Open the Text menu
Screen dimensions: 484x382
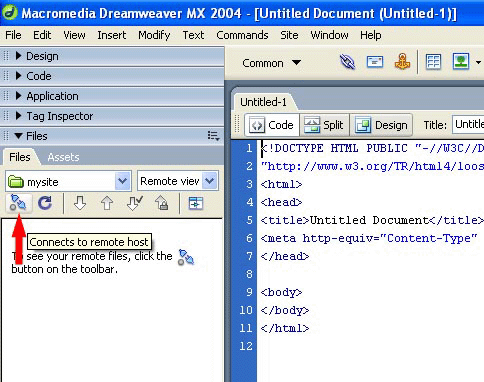[x=193, y=35]
